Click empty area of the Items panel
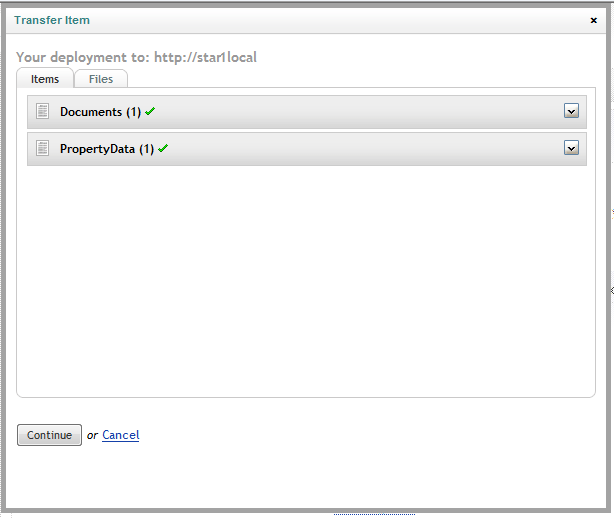The height and width of the screenshot is (518, 614). [306, 280]
